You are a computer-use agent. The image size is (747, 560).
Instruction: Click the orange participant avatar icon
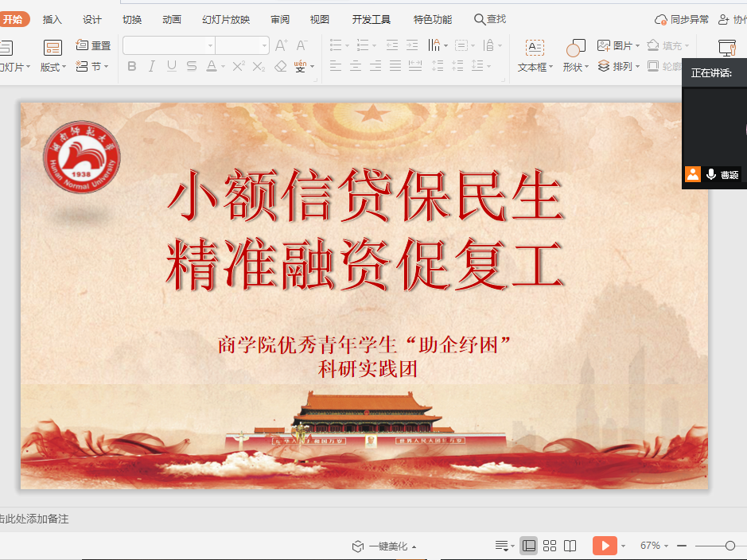coord(693,174)
